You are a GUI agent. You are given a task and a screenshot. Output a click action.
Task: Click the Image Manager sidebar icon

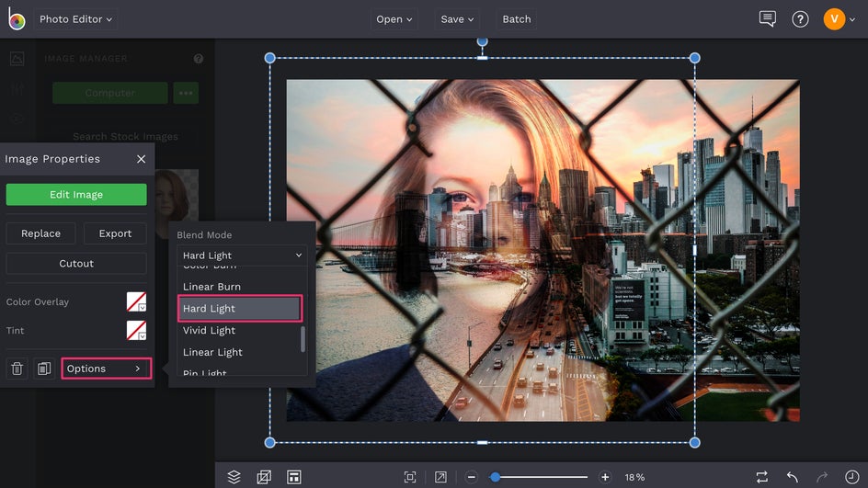[x=17, y=59]
